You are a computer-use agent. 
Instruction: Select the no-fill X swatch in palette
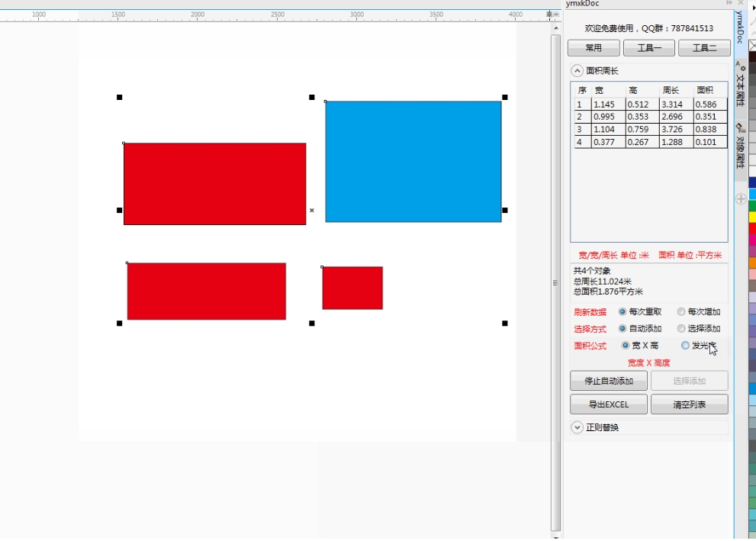[752, 45]
